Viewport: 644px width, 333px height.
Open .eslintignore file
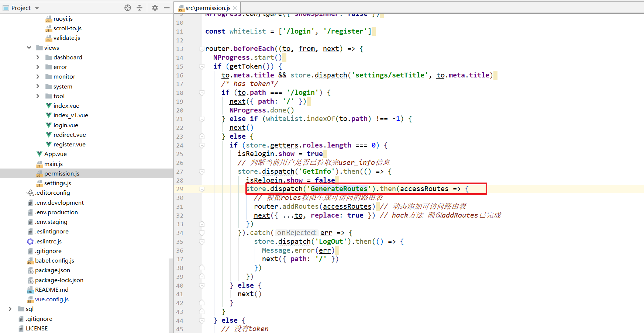pos(52,231)
